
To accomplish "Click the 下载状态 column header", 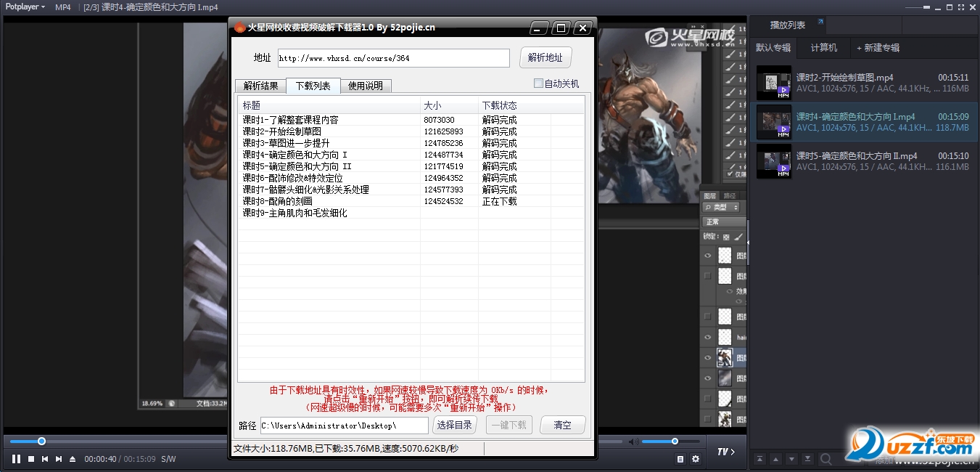I will pos(515,105).
